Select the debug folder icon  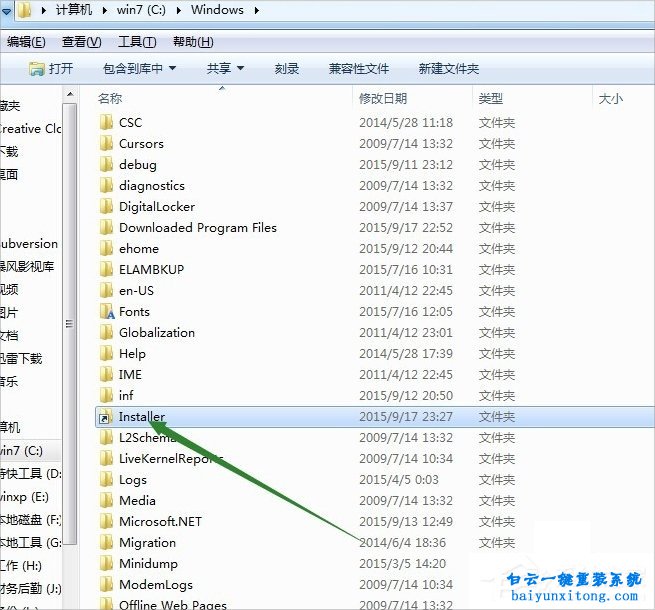(106, 164)
